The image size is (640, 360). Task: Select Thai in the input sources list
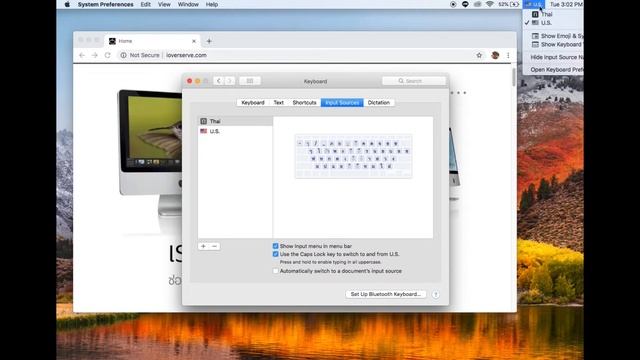[235, 121]
